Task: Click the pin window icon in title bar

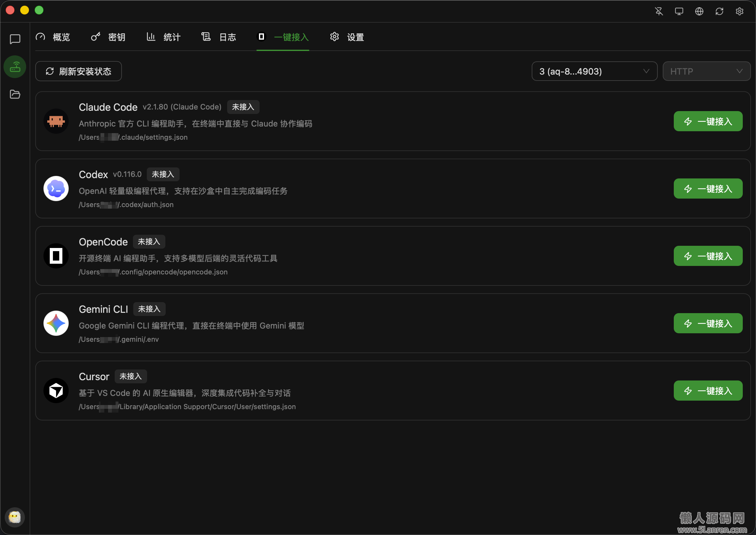Action: pos(659,11)
